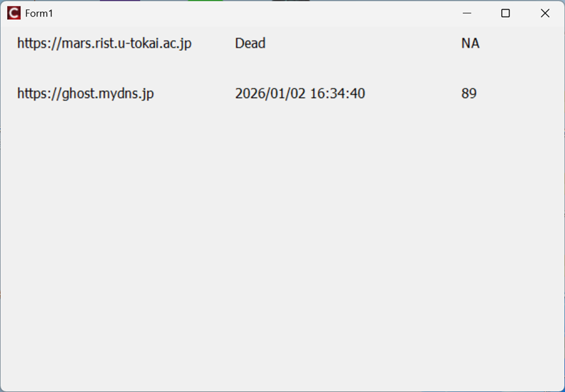Minimize the Form1 window

(467, 13)
